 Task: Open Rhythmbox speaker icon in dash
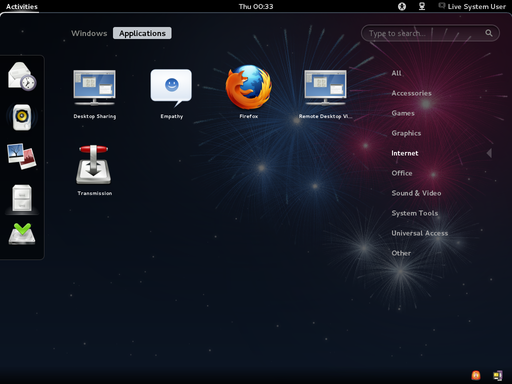[22, 117]
